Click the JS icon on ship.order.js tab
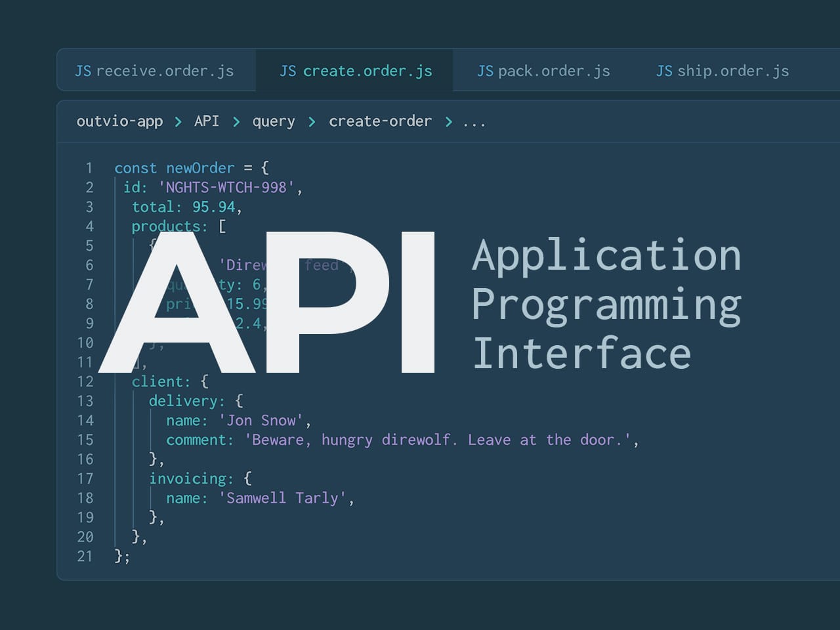840x630 pixels. click(x=664, y=71)
